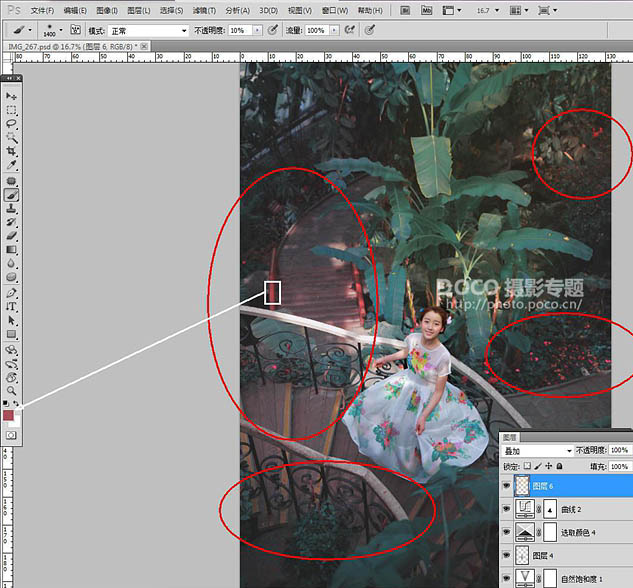Select the Move tool
The image size is (633, 588).
11,96
